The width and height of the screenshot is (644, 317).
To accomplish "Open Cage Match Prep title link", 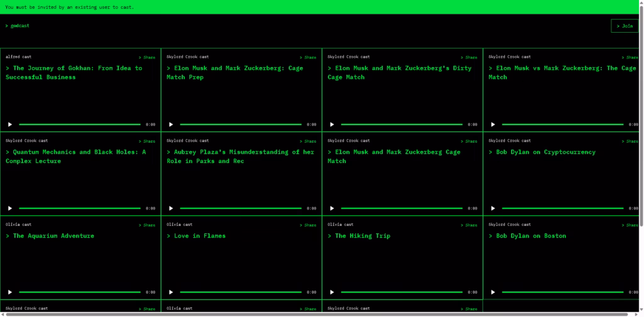I will (235, 73).
